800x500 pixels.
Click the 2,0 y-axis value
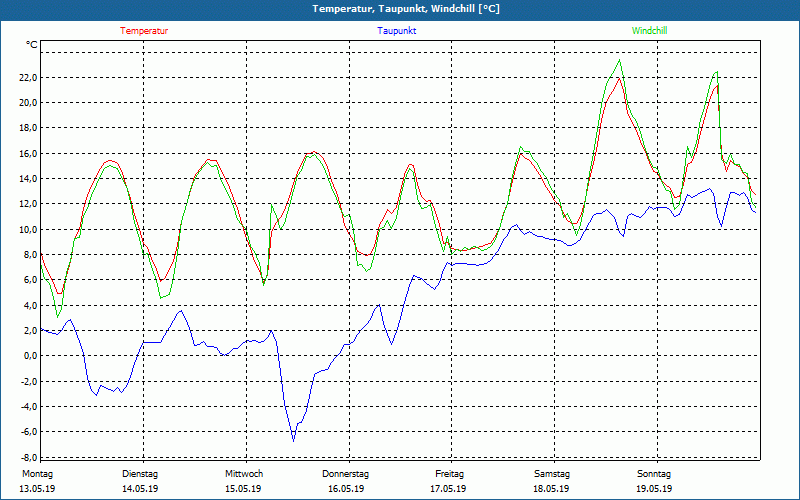(x=30, y=331)
